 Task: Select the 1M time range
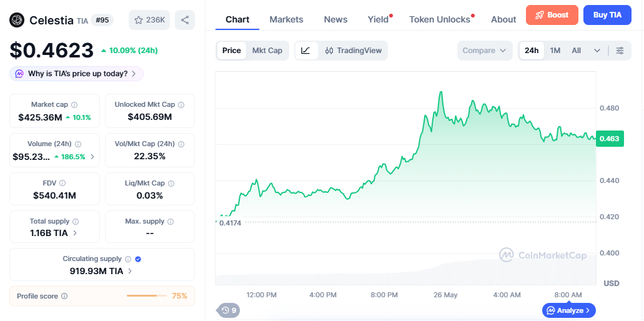pyautogui.click(x=555, y=51)
